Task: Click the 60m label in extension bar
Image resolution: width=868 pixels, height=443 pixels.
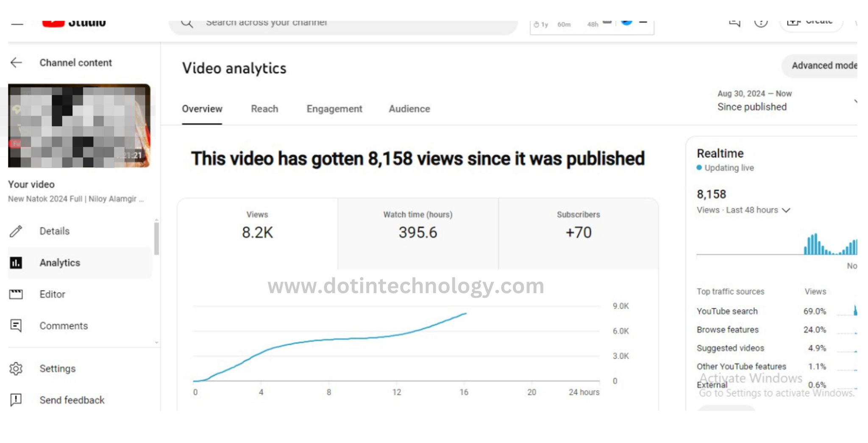Action: point(564,25)
